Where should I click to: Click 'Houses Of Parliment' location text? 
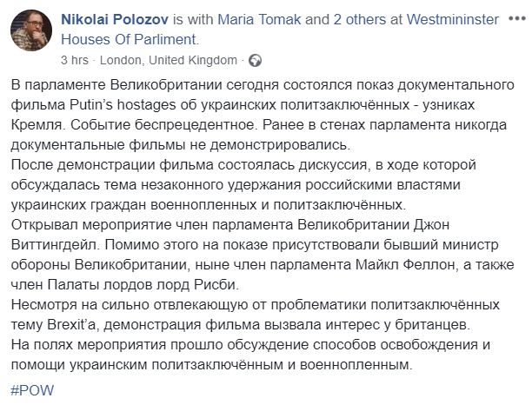pos(129,39)
